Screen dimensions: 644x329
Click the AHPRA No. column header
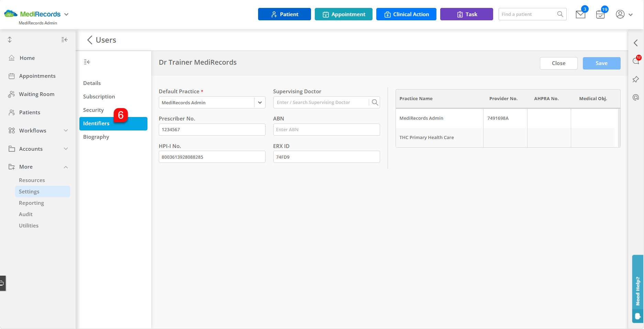pyautogui.click(x=546, y=99)
